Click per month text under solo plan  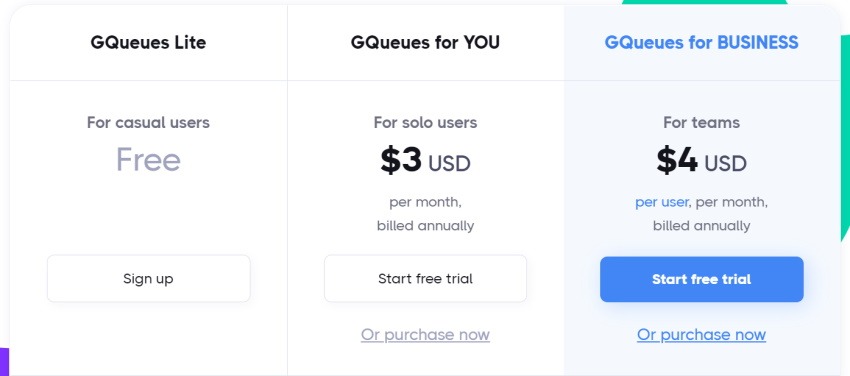425,203
